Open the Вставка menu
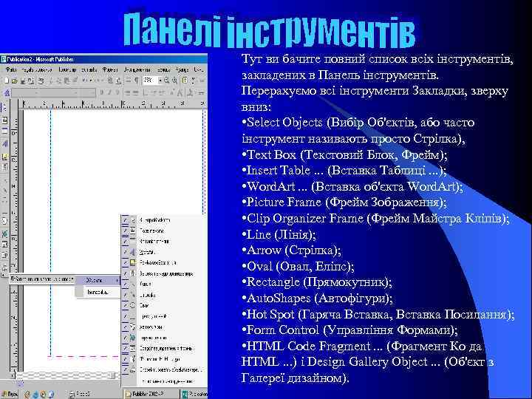The image size is (532, 399). pyautogui.click(x=89, y=69)
